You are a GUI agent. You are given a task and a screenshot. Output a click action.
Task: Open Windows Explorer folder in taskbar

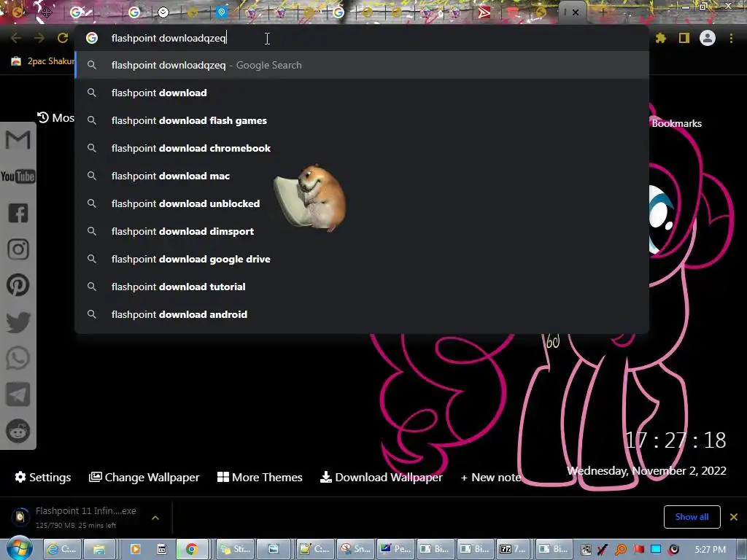coord(98,549)
